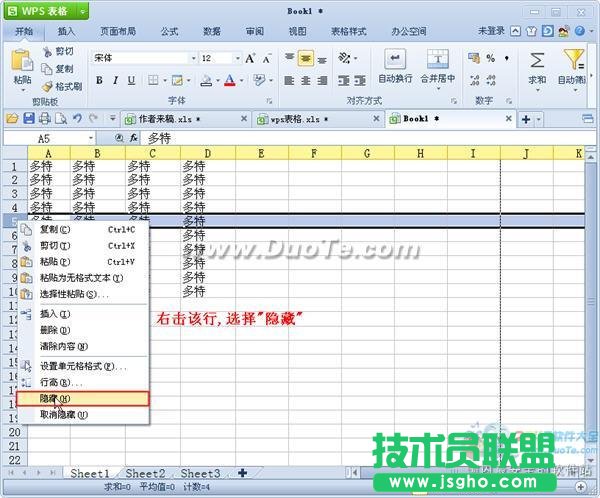The width and height of the screenshot is (600, 498).
Task: Click the font color red A swatch
Action: pyautogui.click(x=229, y=81)
